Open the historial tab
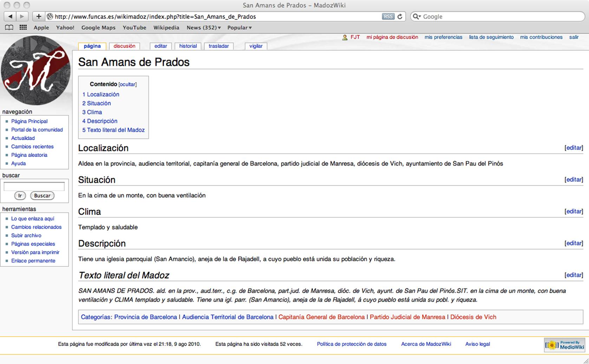 tap(188, 46)
